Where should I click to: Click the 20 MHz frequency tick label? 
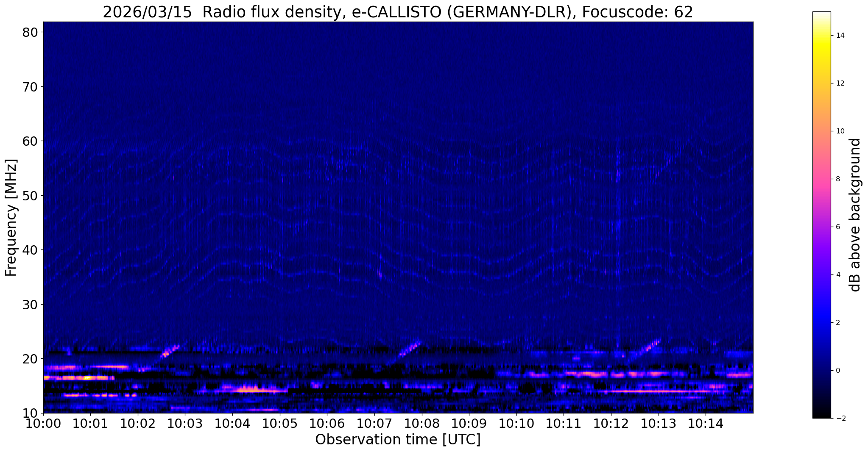(x=30, y=359)
